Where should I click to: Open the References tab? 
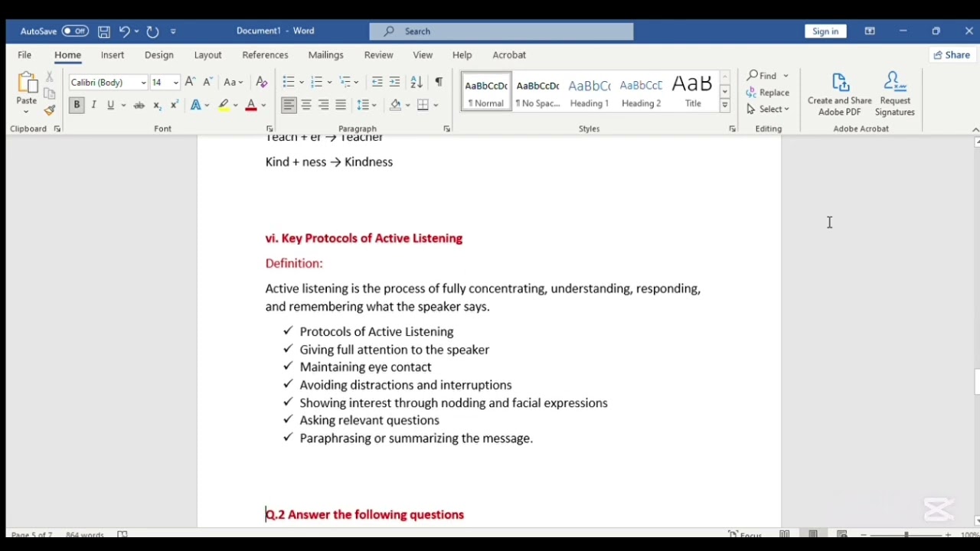click(x=265, y=55)
